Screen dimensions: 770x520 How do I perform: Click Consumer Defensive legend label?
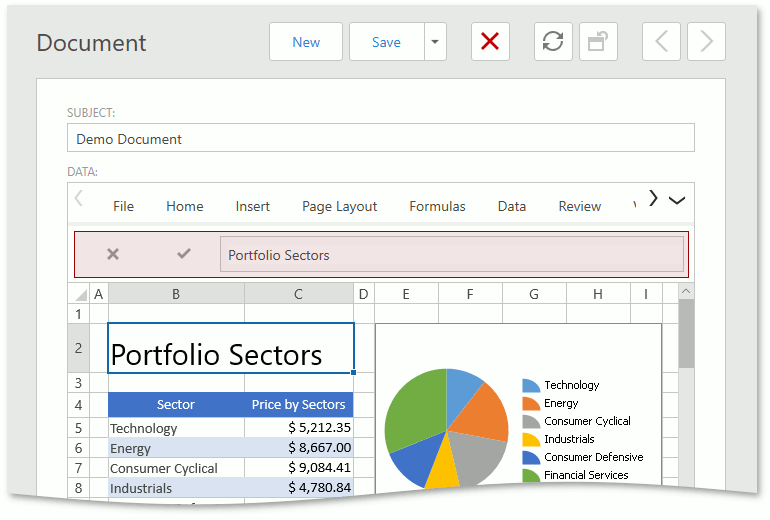click(x=594, y=457)
